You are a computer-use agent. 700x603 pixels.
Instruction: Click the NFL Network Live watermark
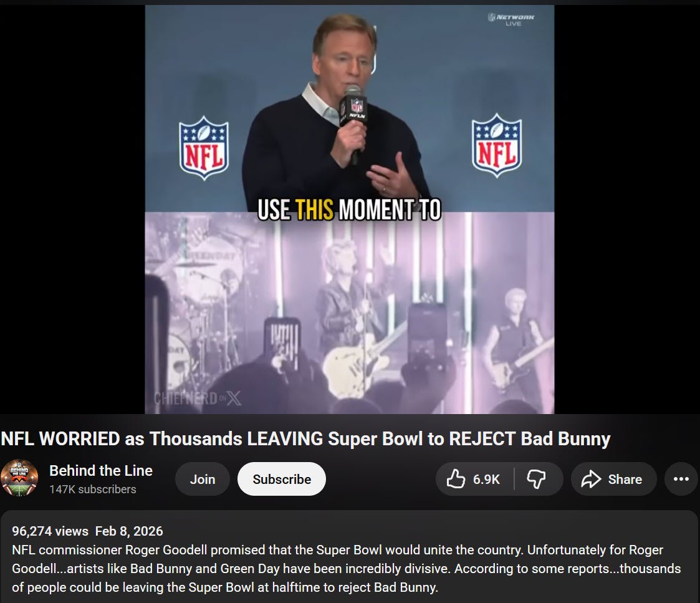(x=511, y=20)
